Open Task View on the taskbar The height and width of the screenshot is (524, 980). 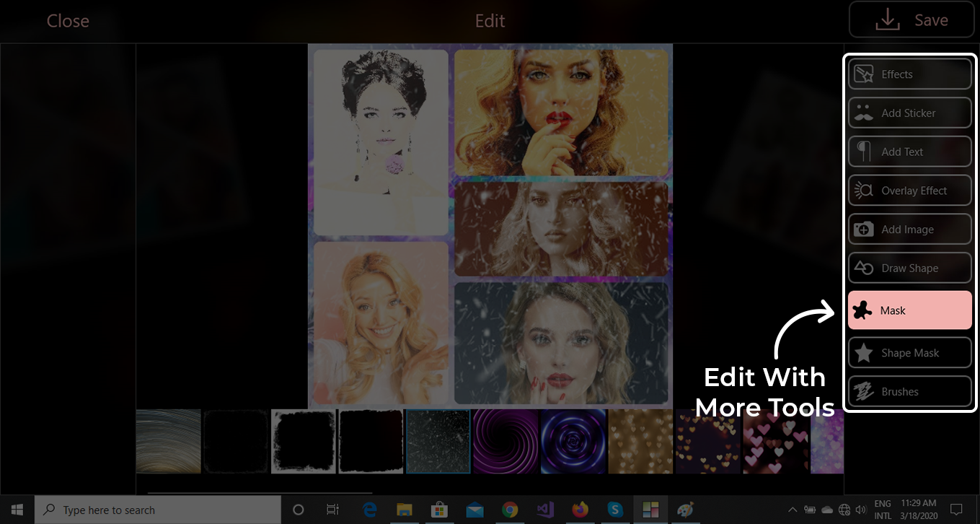point(332,510)
